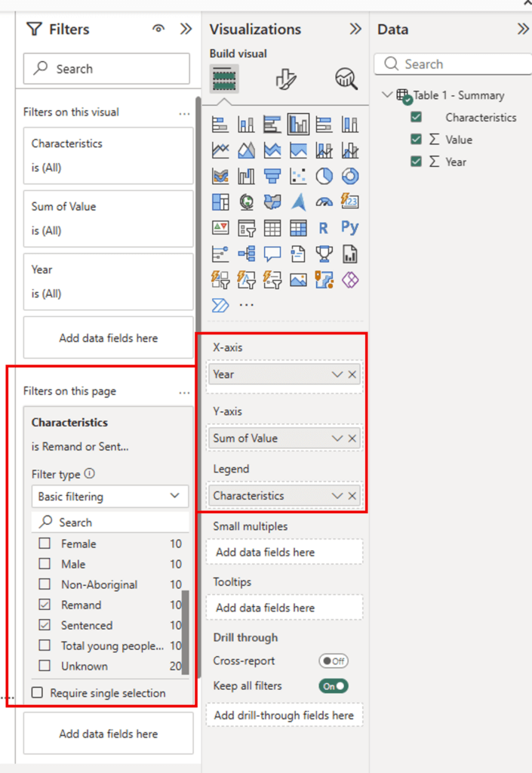The height and width of the screenshot is (773, 532).
Task: Open the Basic filtering type dropdown
Action: pos(109,497)
